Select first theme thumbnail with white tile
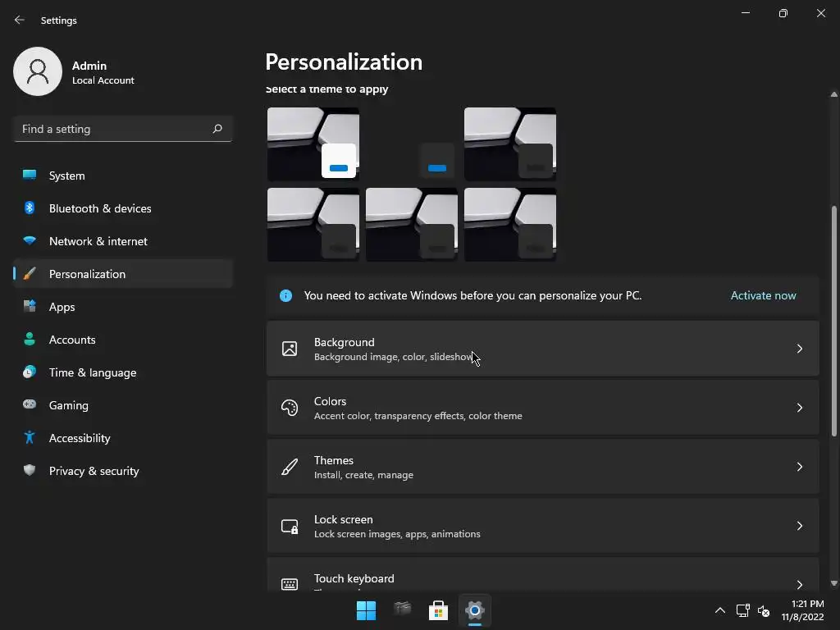This screenshot has height=630, width=840. pos(313,144)
